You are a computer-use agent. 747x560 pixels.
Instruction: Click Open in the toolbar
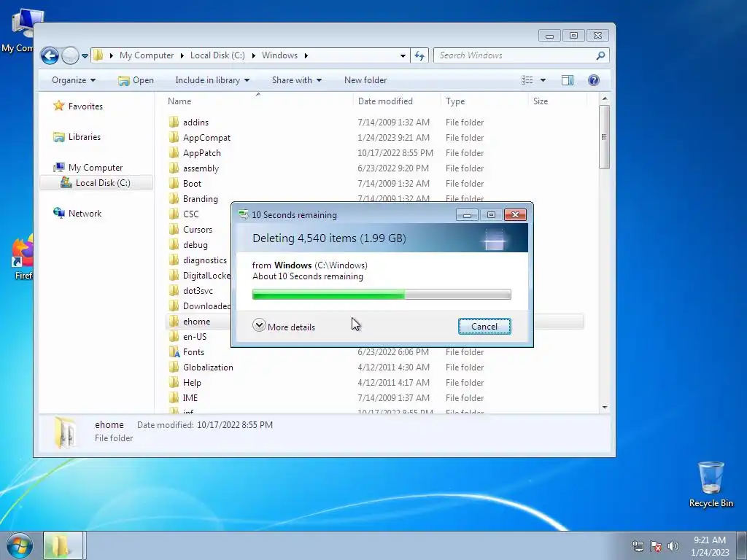coord(136,80)
